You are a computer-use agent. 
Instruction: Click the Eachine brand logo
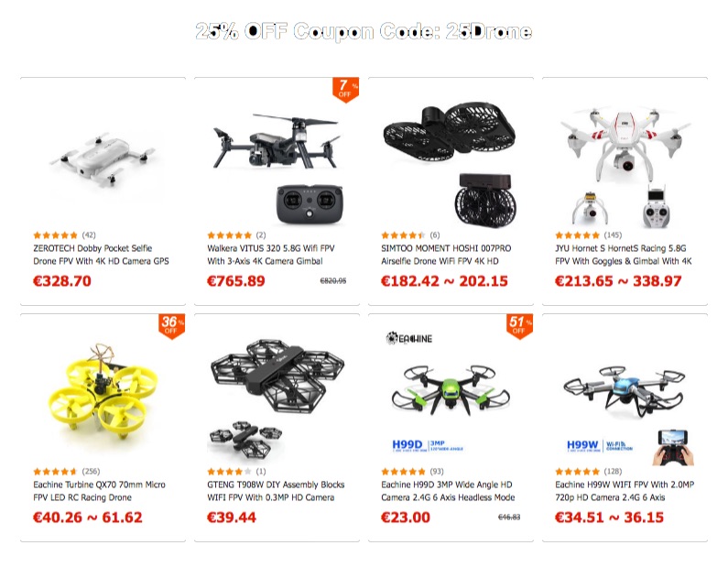409,338
